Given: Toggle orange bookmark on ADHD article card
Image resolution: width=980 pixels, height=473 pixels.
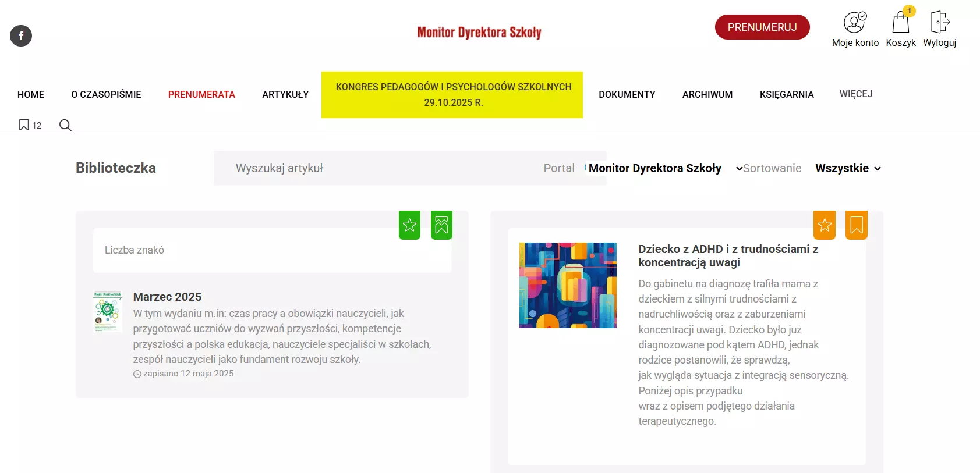Looking at the screenshot, I should tap(857, 225).
